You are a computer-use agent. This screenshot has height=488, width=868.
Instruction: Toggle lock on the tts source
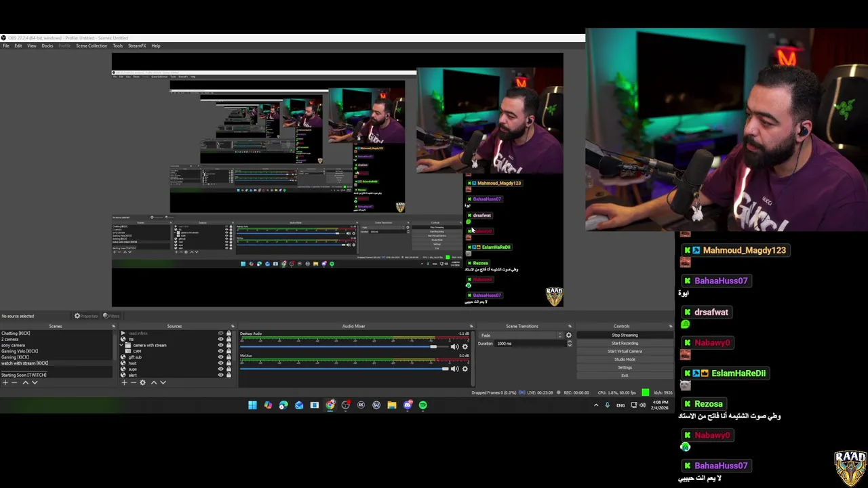coord(229,340)
